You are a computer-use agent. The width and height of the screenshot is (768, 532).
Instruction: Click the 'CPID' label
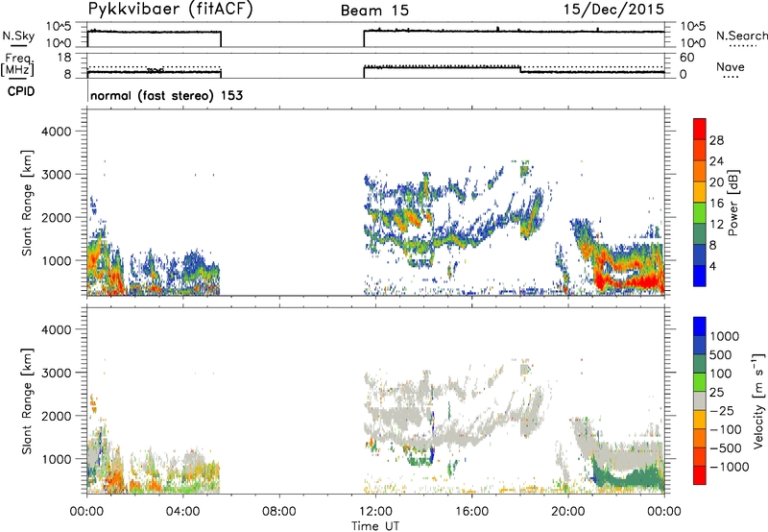21,91
